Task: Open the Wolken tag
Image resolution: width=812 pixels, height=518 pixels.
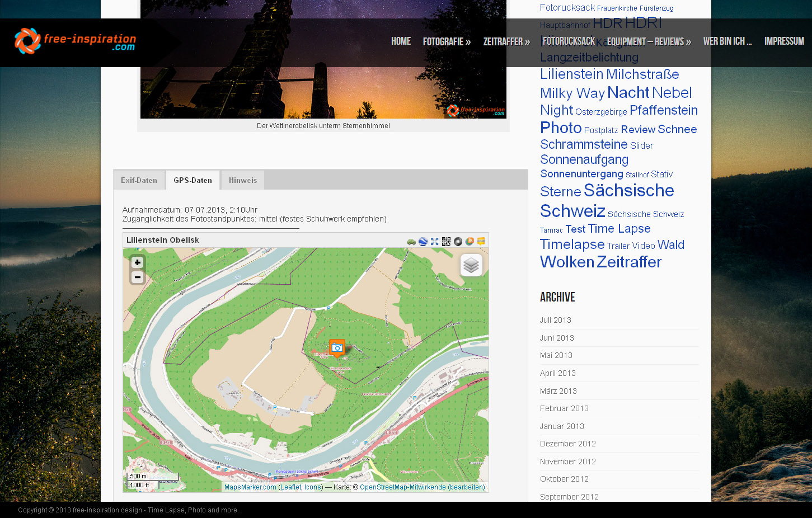Action: (x=567, y=262)
